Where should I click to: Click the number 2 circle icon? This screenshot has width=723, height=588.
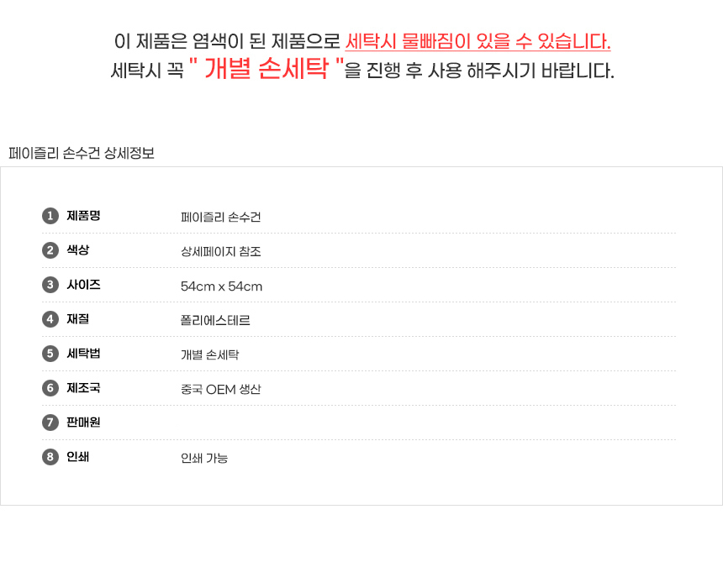point(50,250)
